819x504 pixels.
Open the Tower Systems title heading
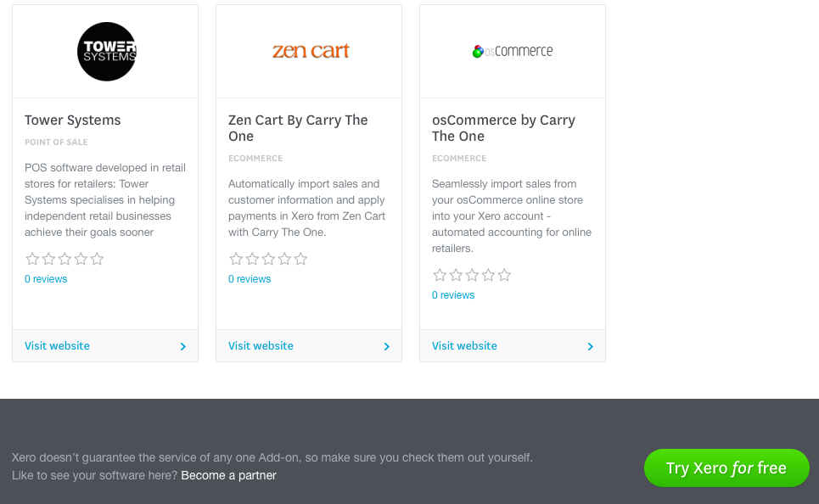(x=73, y=120)
